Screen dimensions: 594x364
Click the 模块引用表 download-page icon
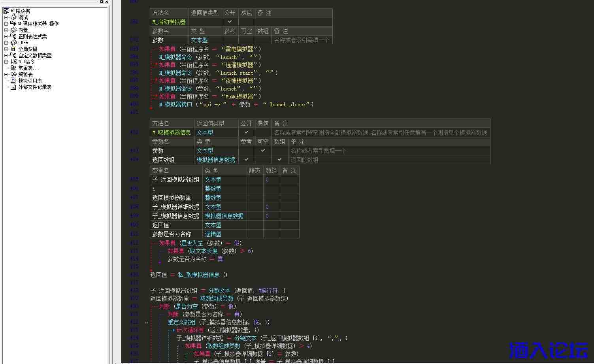click(x=13, y=81)
